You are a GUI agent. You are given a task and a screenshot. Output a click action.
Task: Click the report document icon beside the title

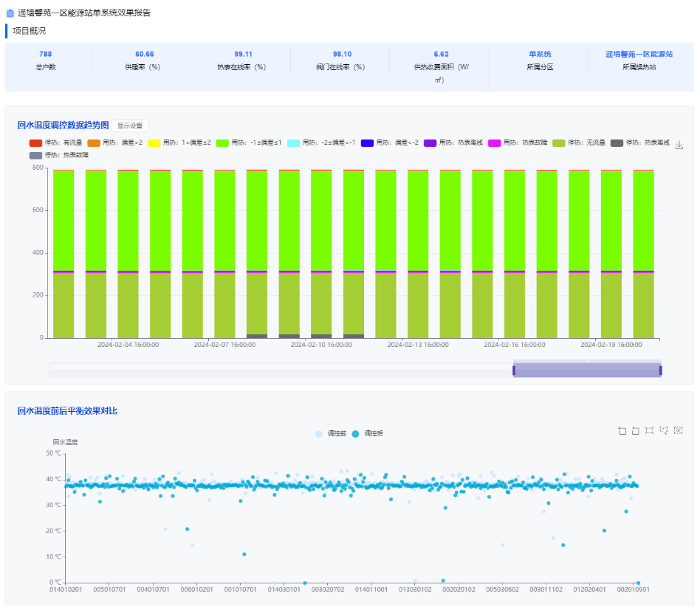pos(10,13)
